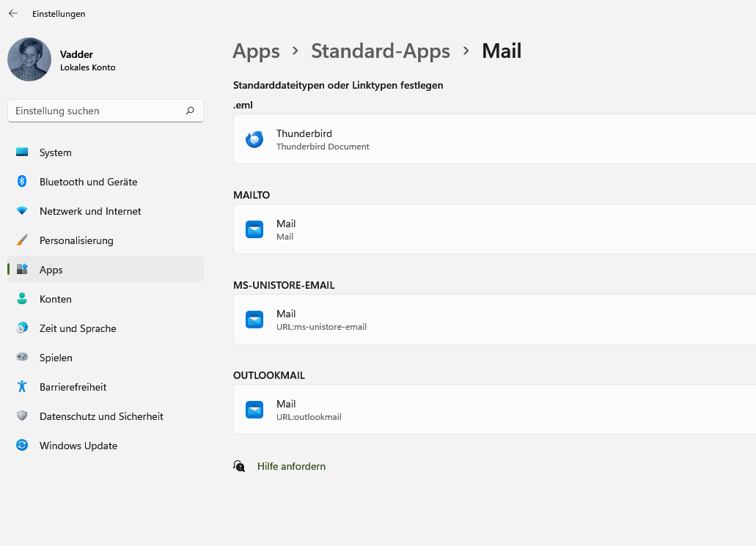Open Barrierefreiheit settings label
Screen dimensions: 756x546
point(73,388)
